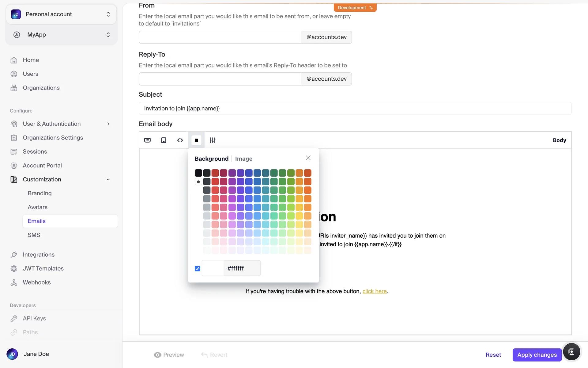Viewport: 588px width, 368px height.
Task: Open the Personal account switcher dropdown
Action: [x=61, y=14]
